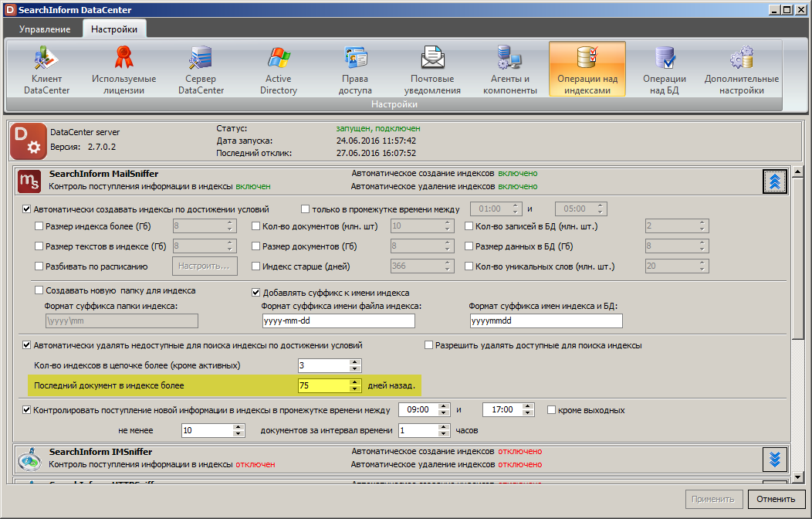812x519 pixels.
Task: Click the Версия 2.7.0.2 text
Action: (83, 147)
